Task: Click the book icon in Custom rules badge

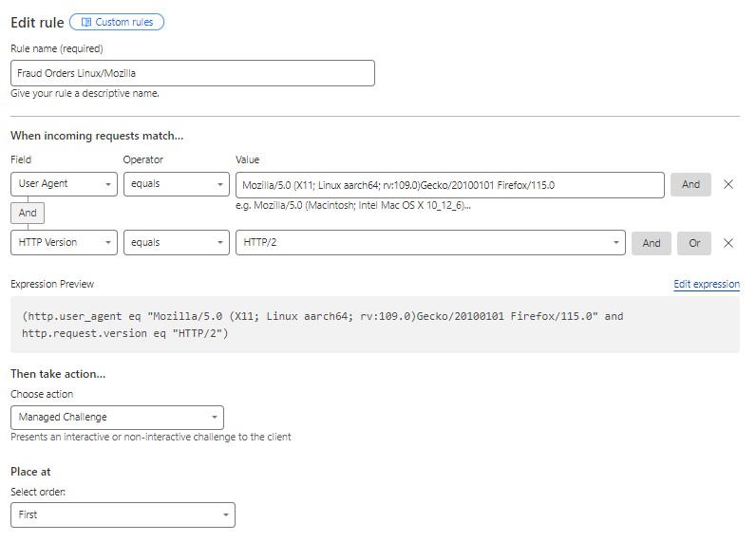Action: (x=86, y=22)
